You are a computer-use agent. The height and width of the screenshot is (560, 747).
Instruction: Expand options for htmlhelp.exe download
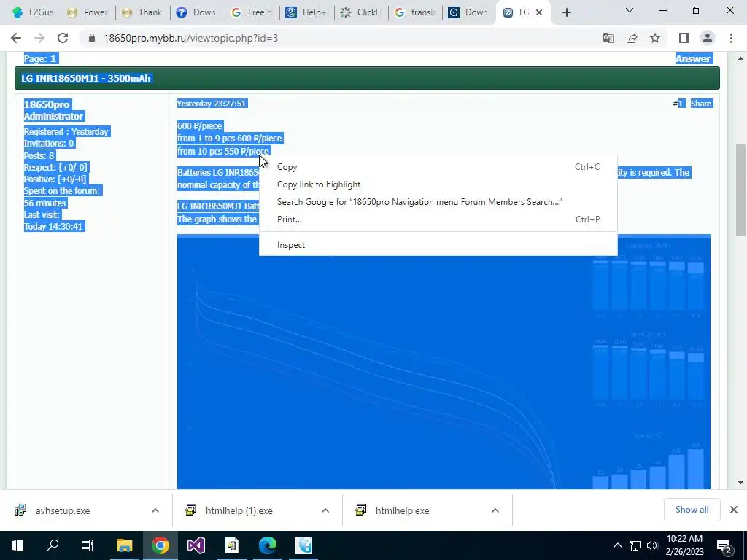[495, 510]
